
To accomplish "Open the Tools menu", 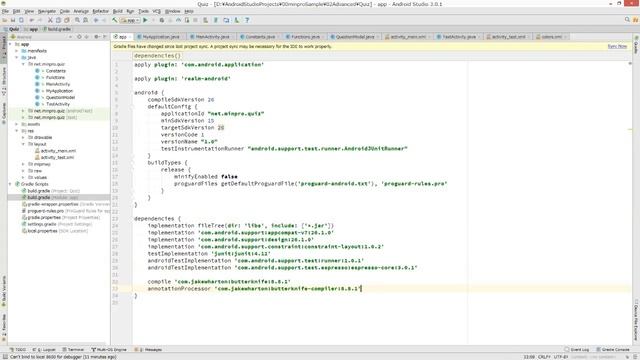I will click(x=144, y=11).
